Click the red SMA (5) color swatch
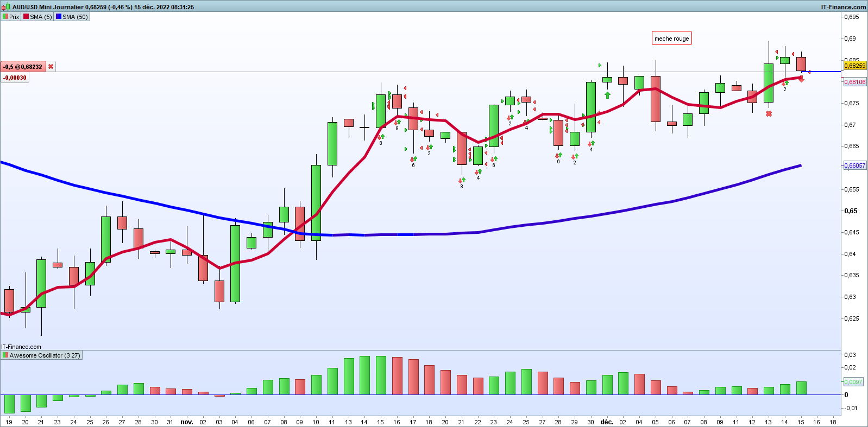Viewport: 868px width, 427px height. 26,17
